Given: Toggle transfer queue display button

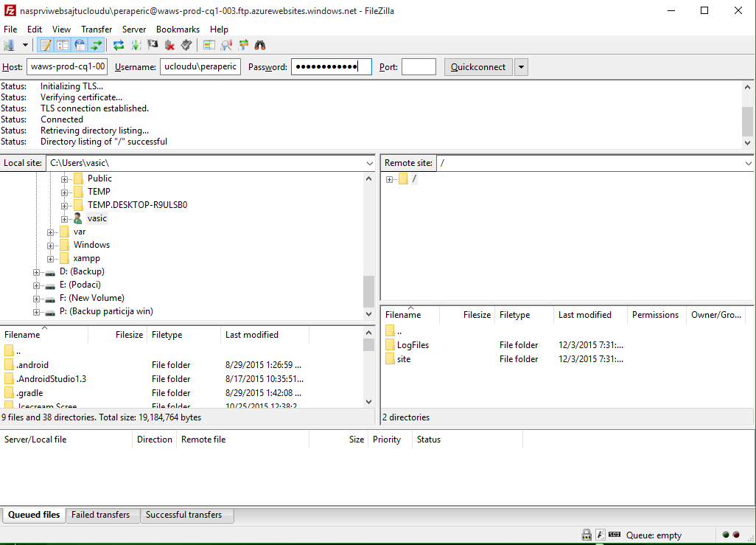Looking at the screenshot, I should point(97,46).
